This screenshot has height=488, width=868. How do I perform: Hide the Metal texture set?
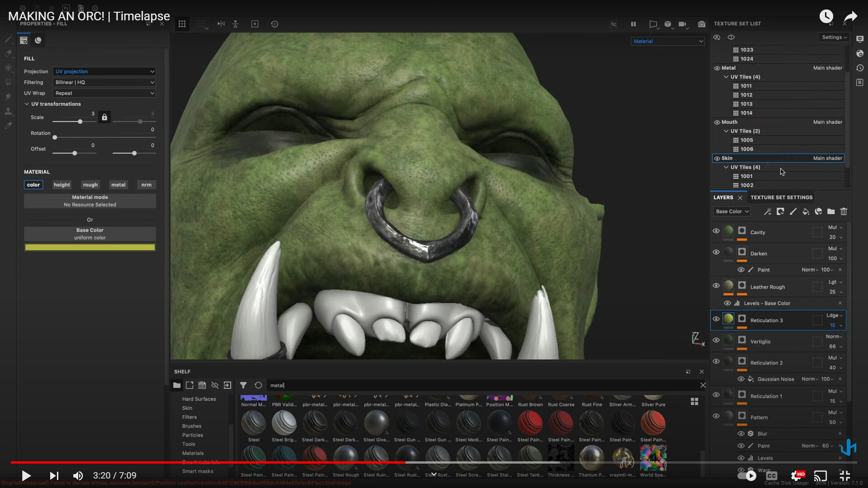coord(717,68)
